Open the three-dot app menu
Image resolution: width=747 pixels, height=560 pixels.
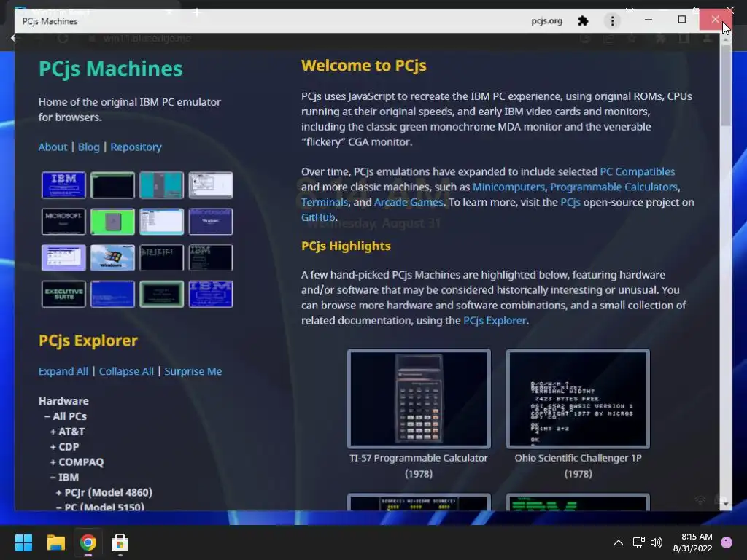point(612,21)
